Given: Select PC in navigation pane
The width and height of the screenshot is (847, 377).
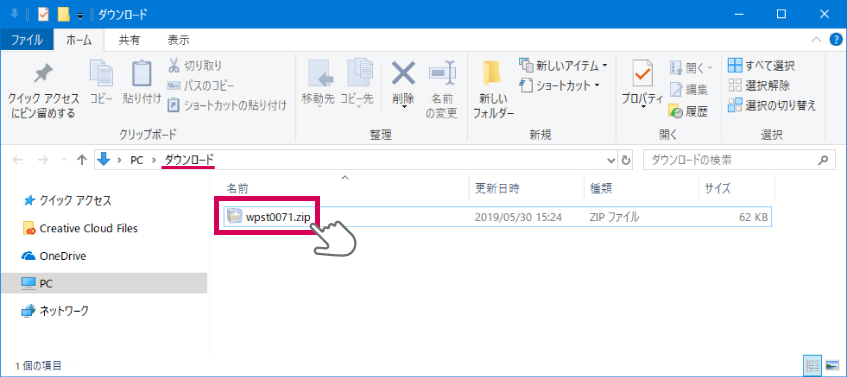Looking at the screenshot, I should click(x=103, y=283).
